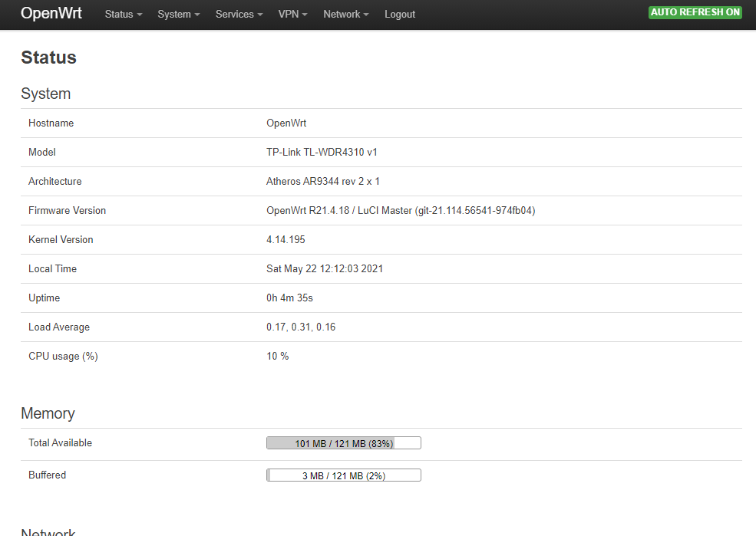Screen dimensions: 756x536
Task: Click the Buffered label
Action: coord(48,475)
